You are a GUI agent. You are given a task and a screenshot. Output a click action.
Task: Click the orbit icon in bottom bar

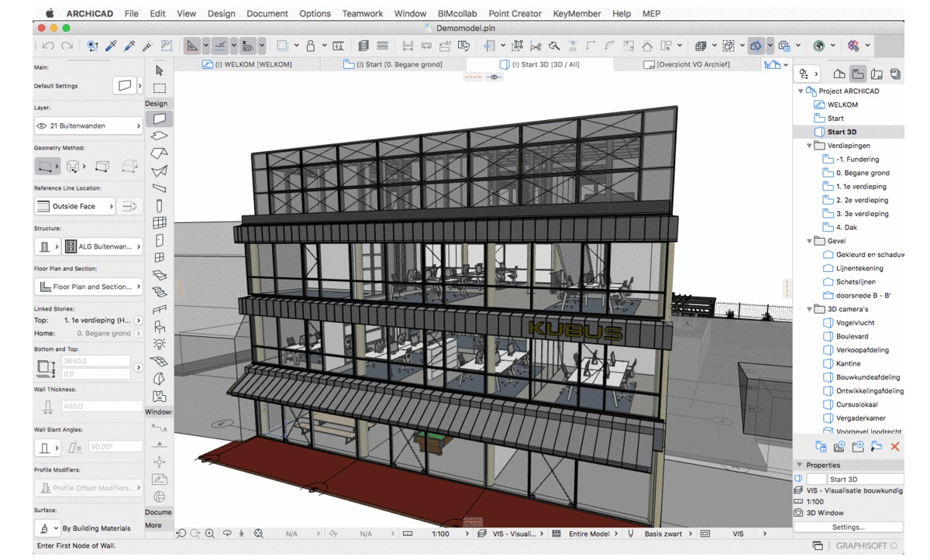[x=227, y=534]
